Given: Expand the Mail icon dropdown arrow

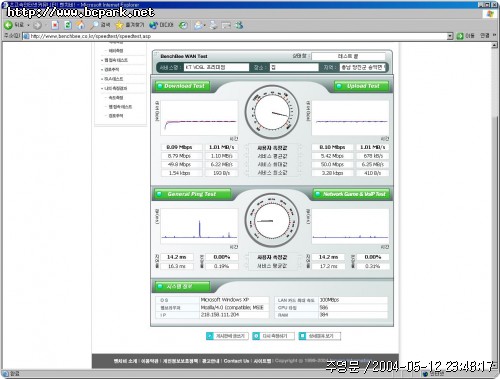Looking at the screenshot, I should [x=204, y=25].
